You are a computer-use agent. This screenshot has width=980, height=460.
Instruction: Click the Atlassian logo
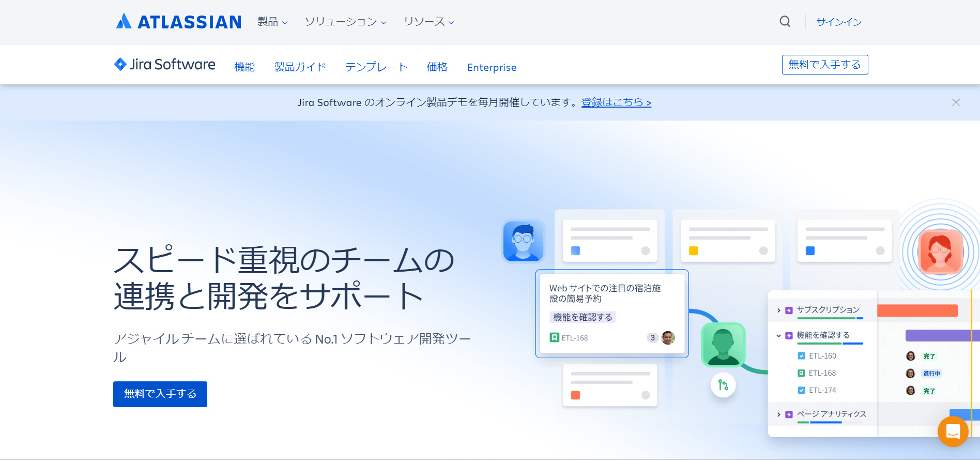[x=178, y=22]
